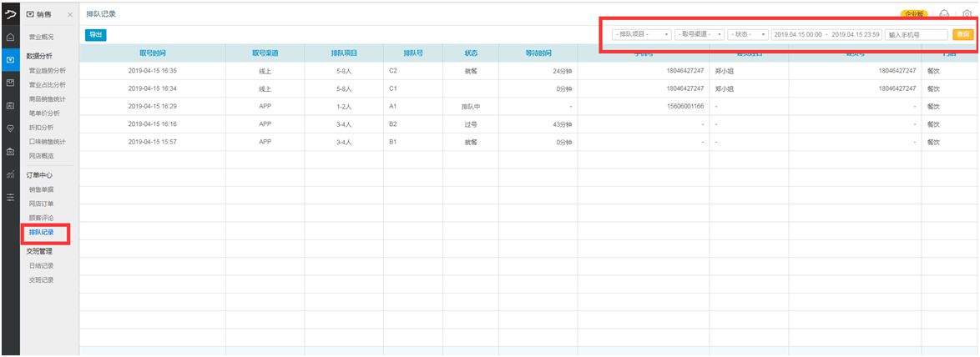Close the 销售 panel with X
The height and width of the screenshot is (357, 980).
point(69,16)
